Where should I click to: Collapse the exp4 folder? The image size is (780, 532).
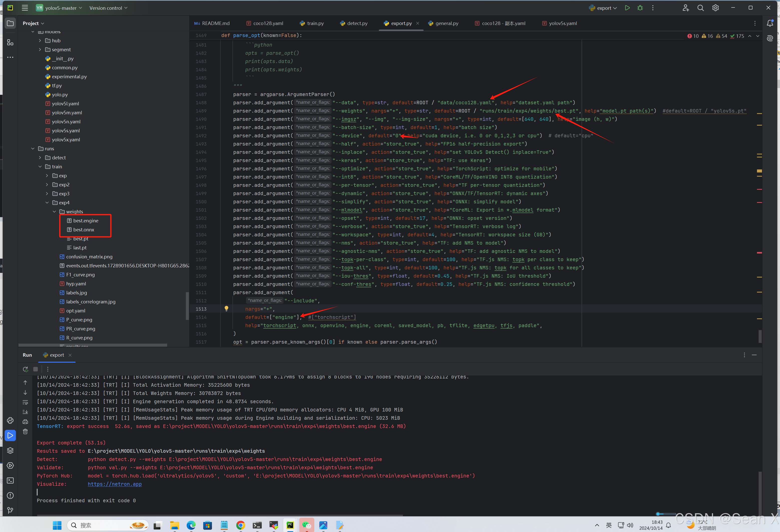(47, 203)
